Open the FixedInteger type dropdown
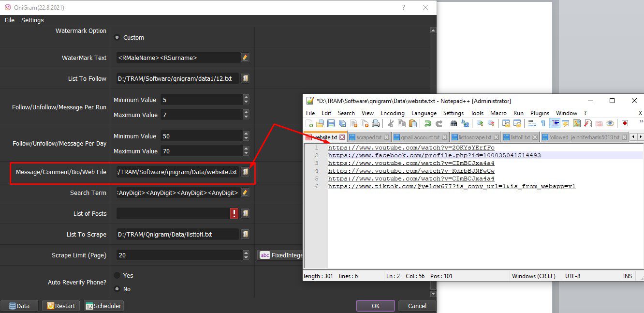Viewport: 644px width, 313px height. click(280, 255)
